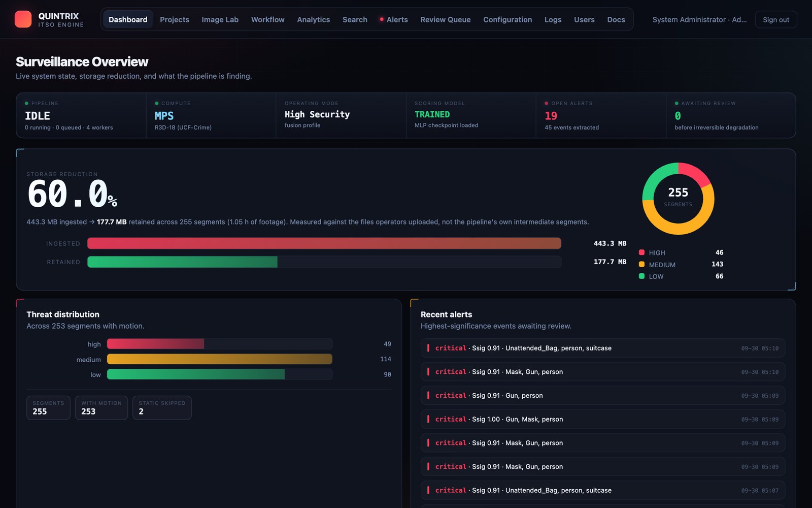Click the Static Skipped 2 stat box
Viewport: 812px width, 508px height.
[162, 407]
